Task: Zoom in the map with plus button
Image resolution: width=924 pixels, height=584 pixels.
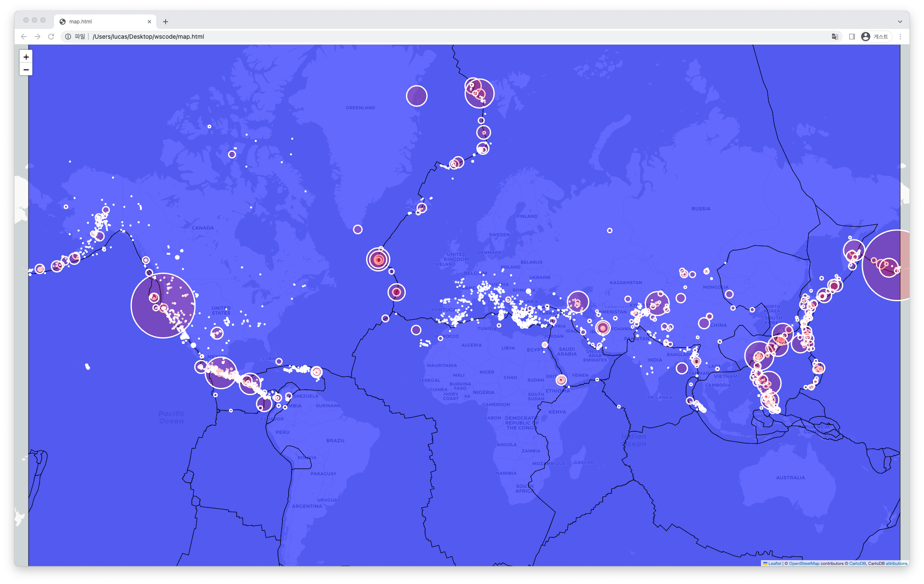Action: pos(26,57)
